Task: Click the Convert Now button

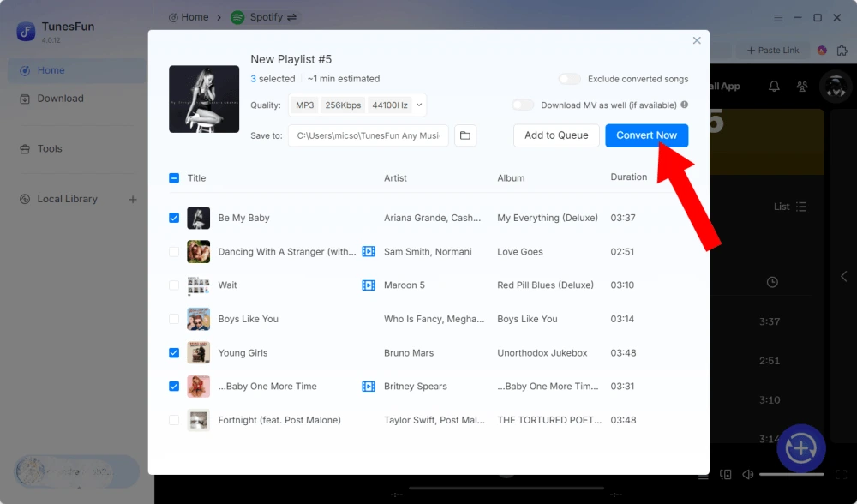Action: 646,135
